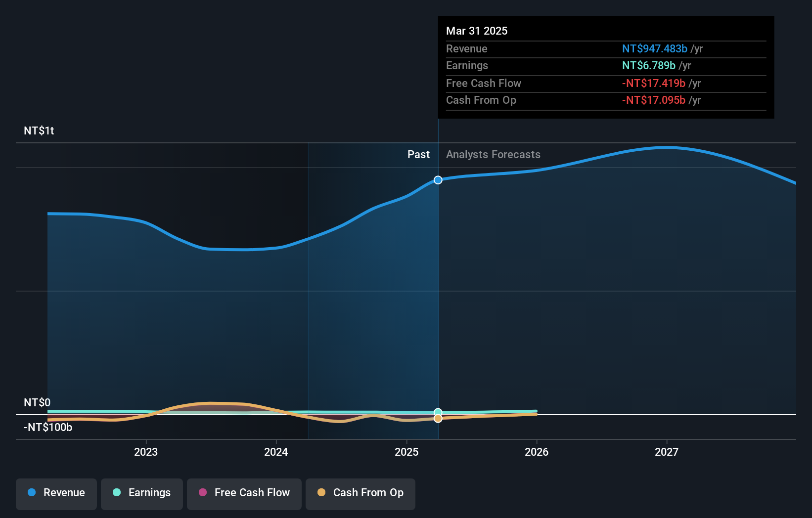Click the revenue data point marker on blue line
The image size is (812, 518).
(x=438, y=180)
